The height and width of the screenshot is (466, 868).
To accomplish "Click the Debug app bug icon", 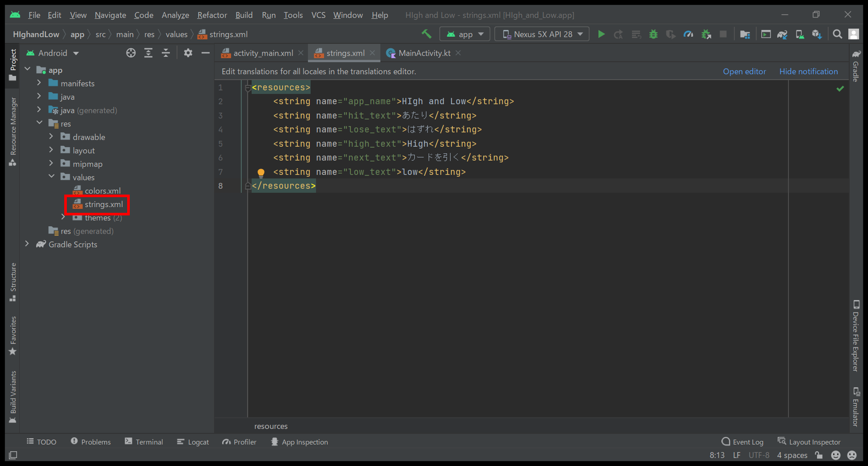I will (653, 34).
